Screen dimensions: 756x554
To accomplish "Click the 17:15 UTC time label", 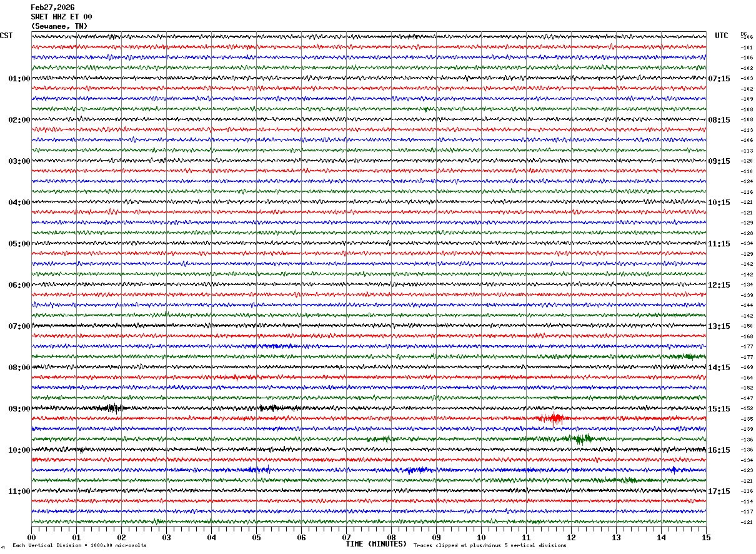I will click(x=719, y=491).
